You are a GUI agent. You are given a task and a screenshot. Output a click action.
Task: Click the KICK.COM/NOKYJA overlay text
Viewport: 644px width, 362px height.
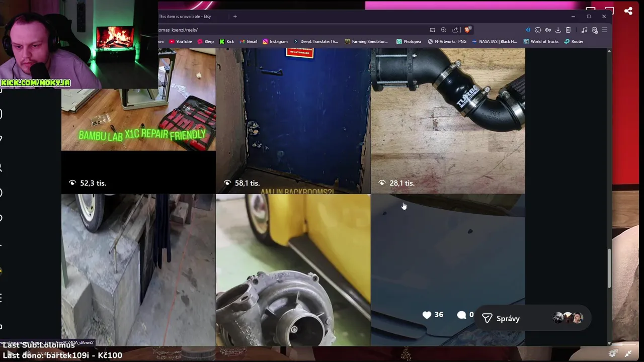tap(35, 82)
